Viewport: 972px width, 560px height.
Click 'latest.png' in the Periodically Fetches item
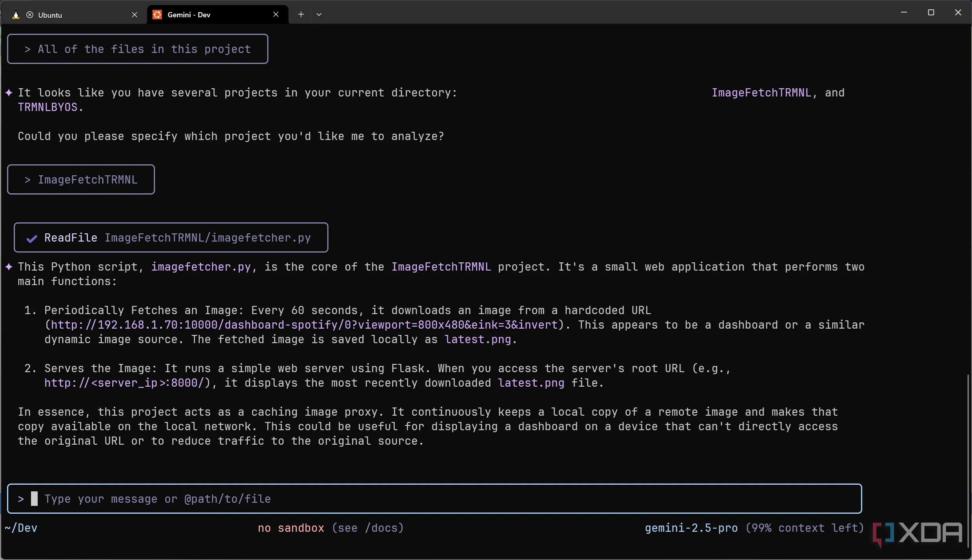click(x=478, y=339)
